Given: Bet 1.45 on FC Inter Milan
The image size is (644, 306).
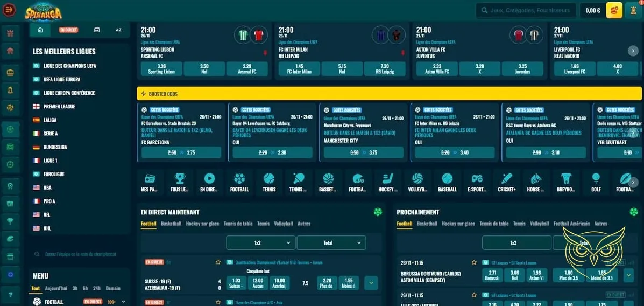Looking at the screenshot, I should tap(300, 68).
